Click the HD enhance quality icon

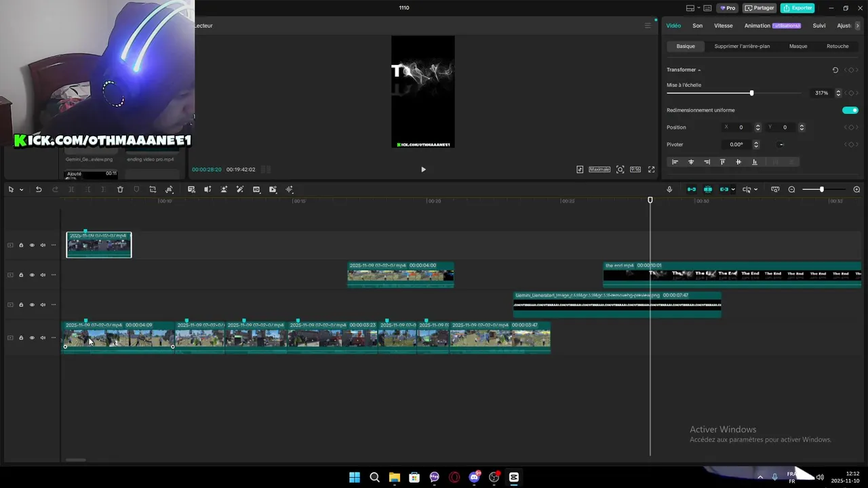click(256, 190)
